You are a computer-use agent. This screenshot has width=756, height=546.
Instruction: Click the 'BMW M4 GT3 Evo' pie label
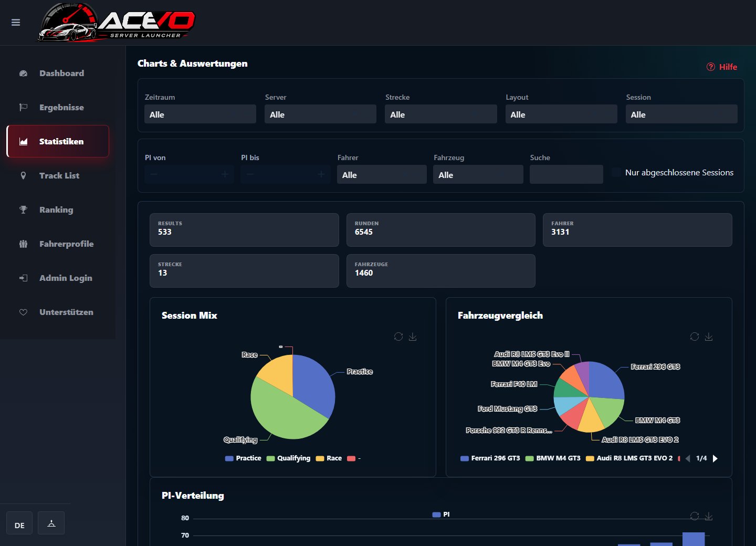tap(521, 363)
